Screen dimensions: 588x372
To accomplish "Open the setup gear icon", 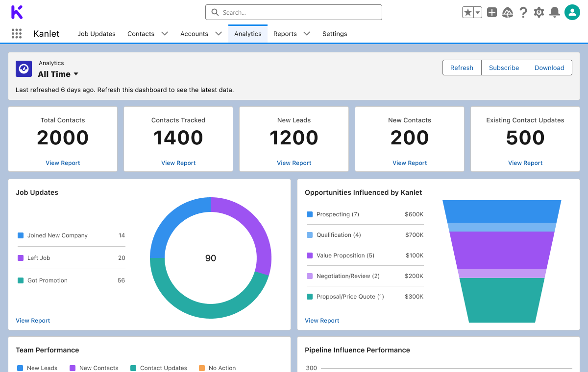I will (x=539, y=13).
